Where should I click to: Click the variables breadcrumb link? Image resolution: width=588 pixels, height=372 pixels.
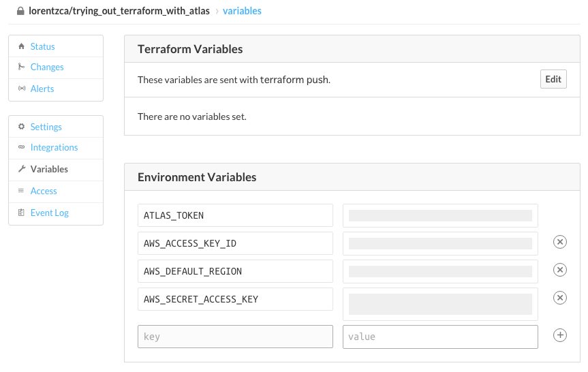242,11
